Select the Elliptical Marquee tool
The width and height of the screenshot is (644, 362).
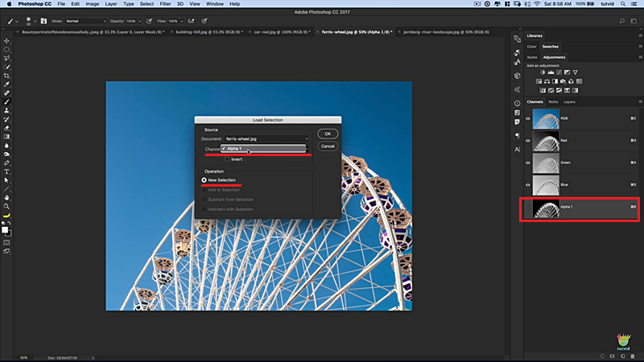coord(6,50)
